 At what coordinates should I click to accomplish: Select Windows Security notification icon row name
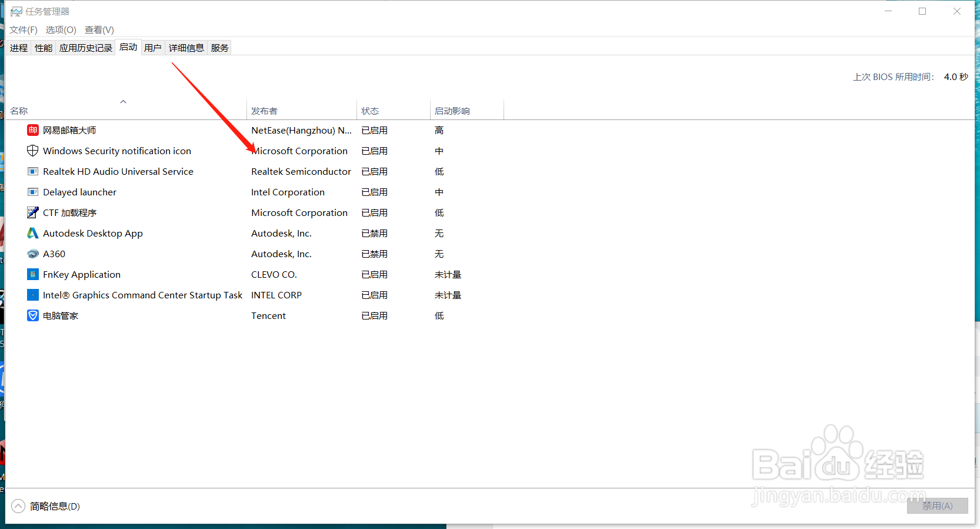click(x=117, y=151)
